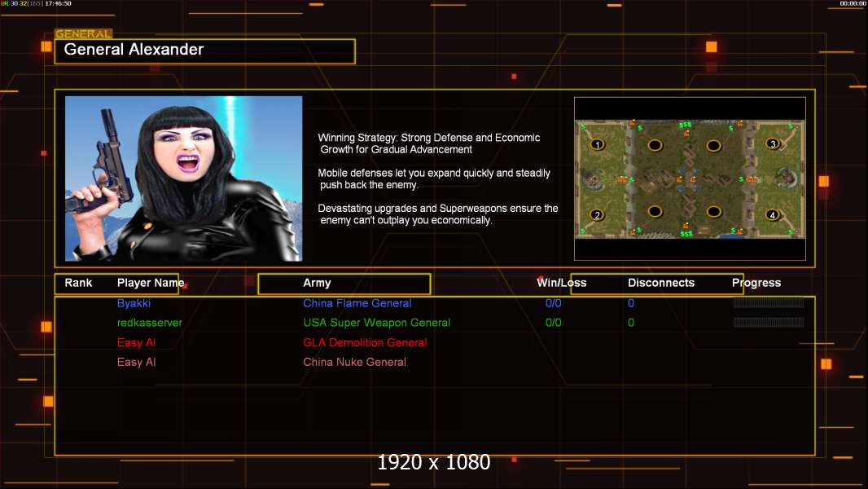The width and height of the screenshot is (868, 489).
Task: Select start position 2 on the map
Action: (597, 215)
